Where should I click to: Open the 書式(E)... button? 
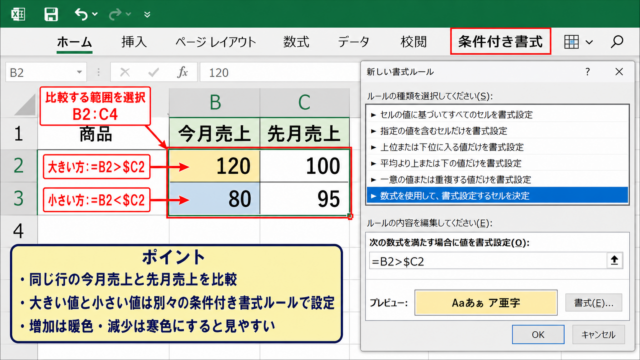pyautogui.click(x=593, y=303)
